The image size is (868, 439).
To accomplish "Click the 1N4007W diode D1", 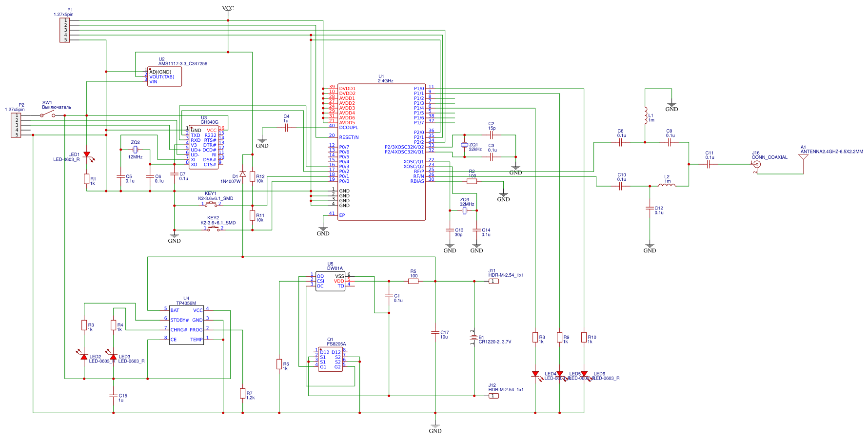I will (243, 174).
